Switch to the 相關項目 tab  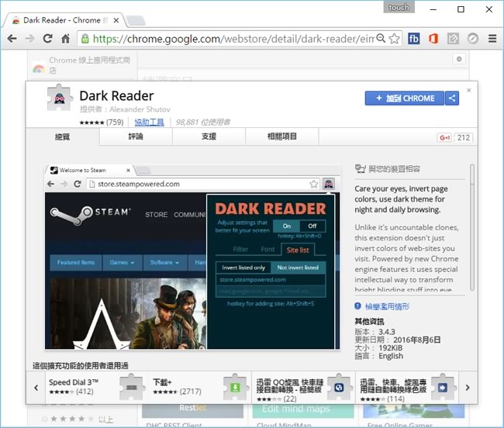pyautogui.click(x=282, y=136)
